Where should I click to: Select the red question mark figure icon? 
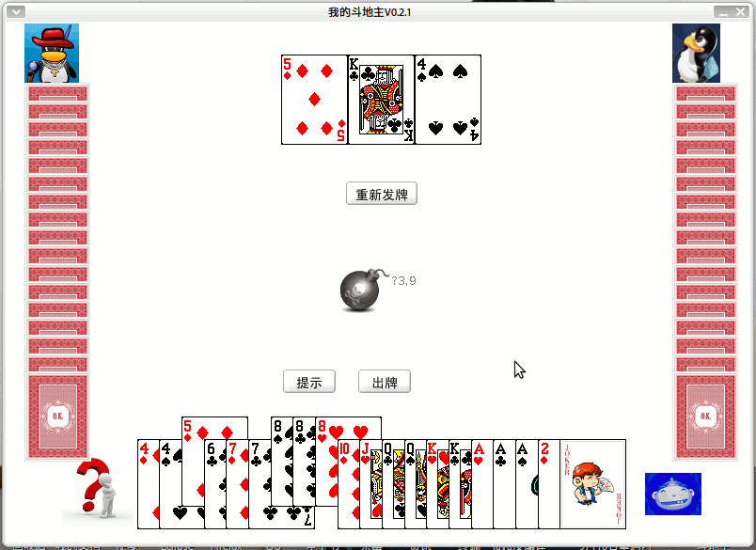tap(99, 488)
